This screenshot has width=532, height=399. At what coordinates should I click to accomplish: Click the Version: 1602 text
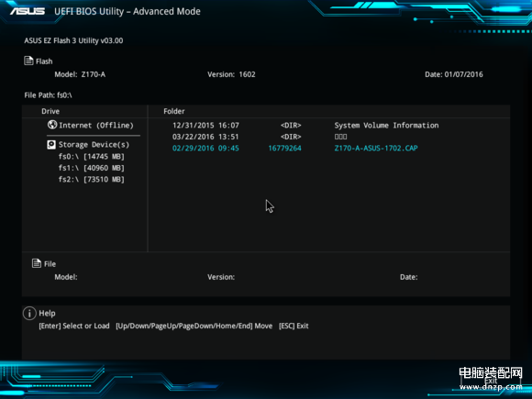click(x=231, y=74)
